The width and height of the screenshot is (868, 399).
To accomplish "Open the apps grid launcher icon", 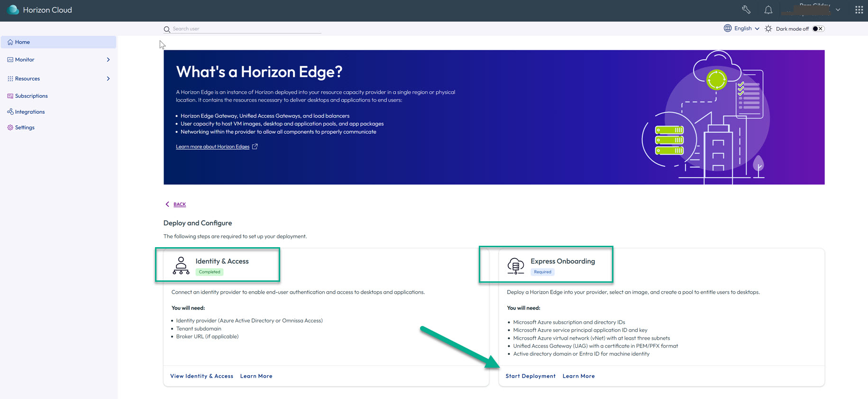I will pyautogui.click(x=859, y=9).
